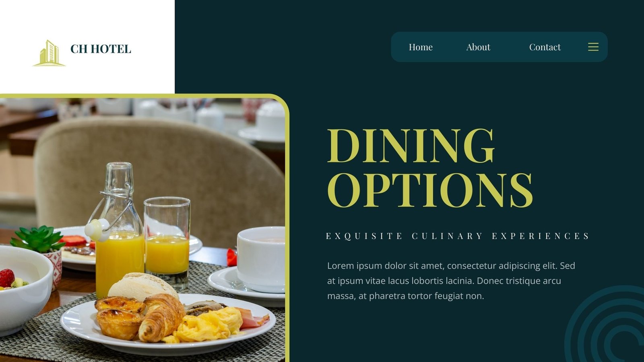Go to the Home nav item

[x=421, y=47]
